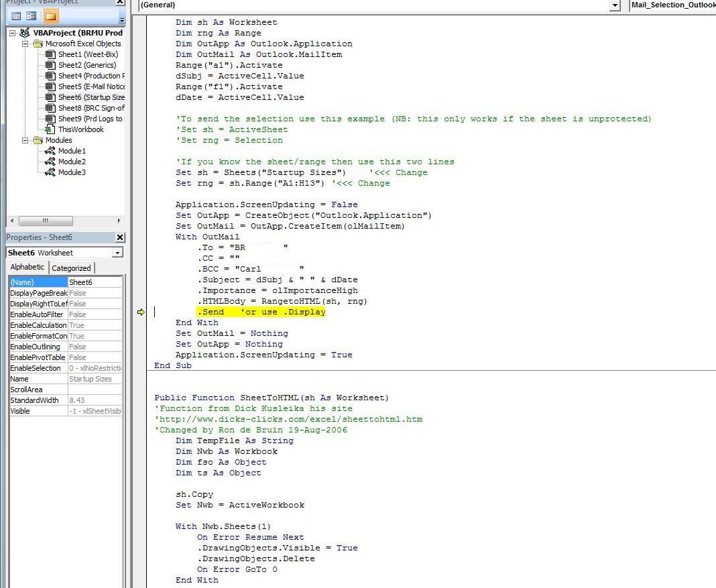Select the (Name) property row
The width and height of the screenshot is (716, 588).
point(65,282)
